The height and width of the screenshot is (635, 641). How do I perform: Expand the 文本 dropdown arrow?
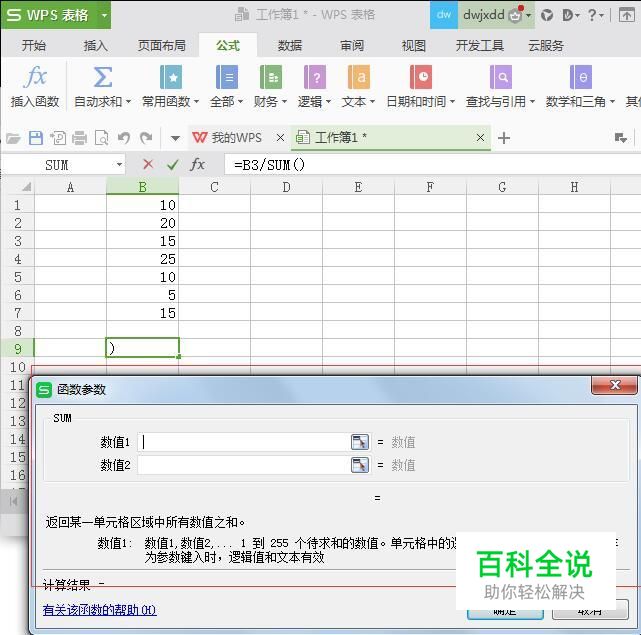[372, 101]
